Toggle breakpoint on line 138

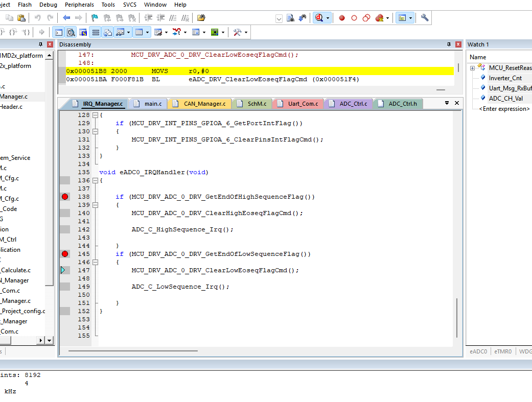pyautogui.click(x=65, y=197)
